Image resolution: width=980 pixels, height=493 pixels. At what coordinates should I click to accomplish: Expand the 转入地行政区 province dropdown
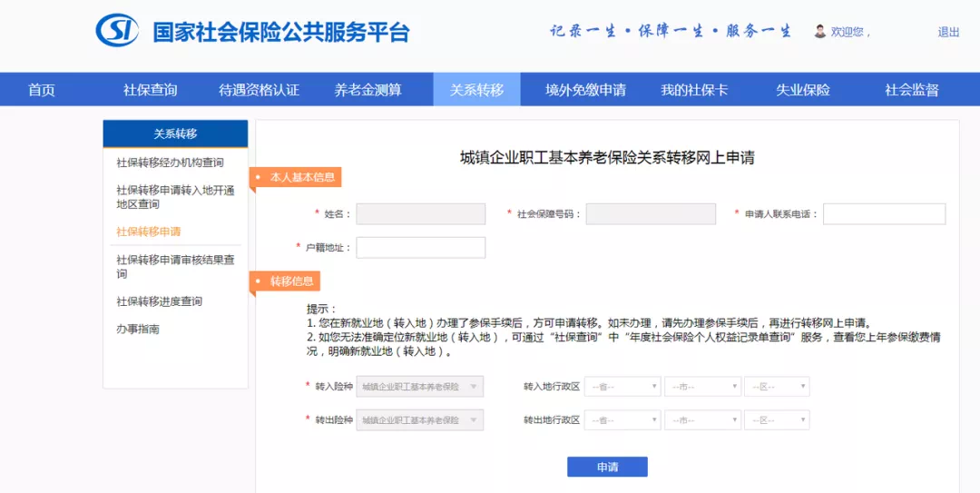tap(622, 387)
